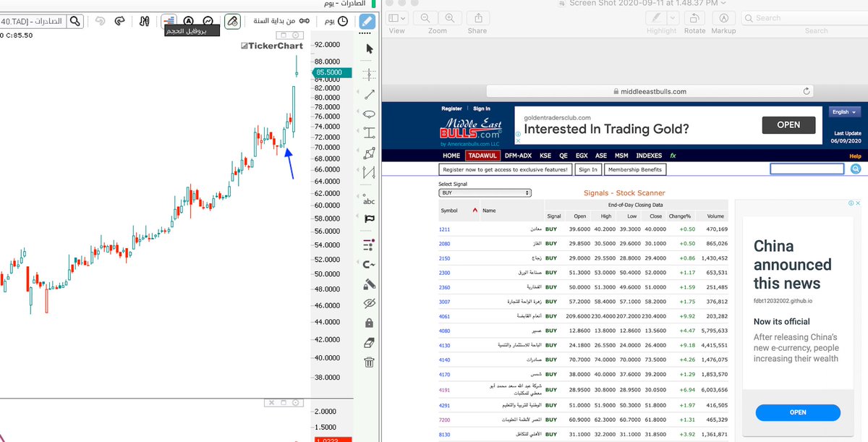Image resolution: width=868 pixels, height=442 pixels.
Task: Click the symbol input field in chart
Action: coord(33,22)
